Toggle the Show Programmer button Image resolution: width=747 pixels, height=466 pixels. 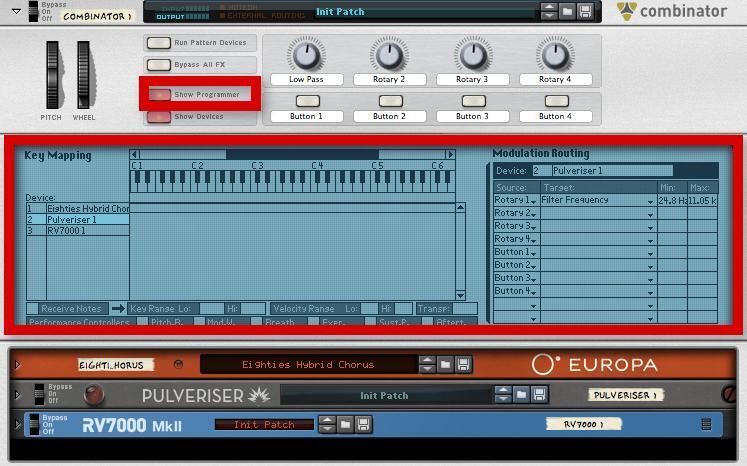(x=160, y=94)
